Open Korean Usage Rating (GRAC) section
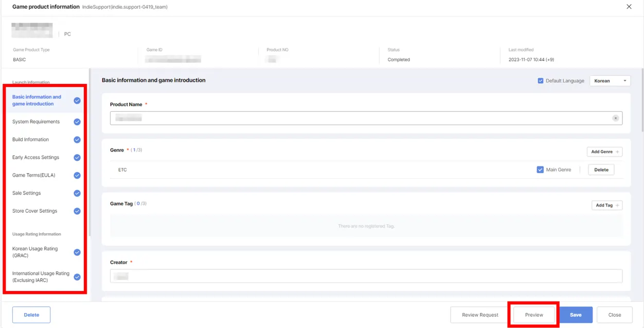This screenshot has width=644, height=328. tap(35, 252)
